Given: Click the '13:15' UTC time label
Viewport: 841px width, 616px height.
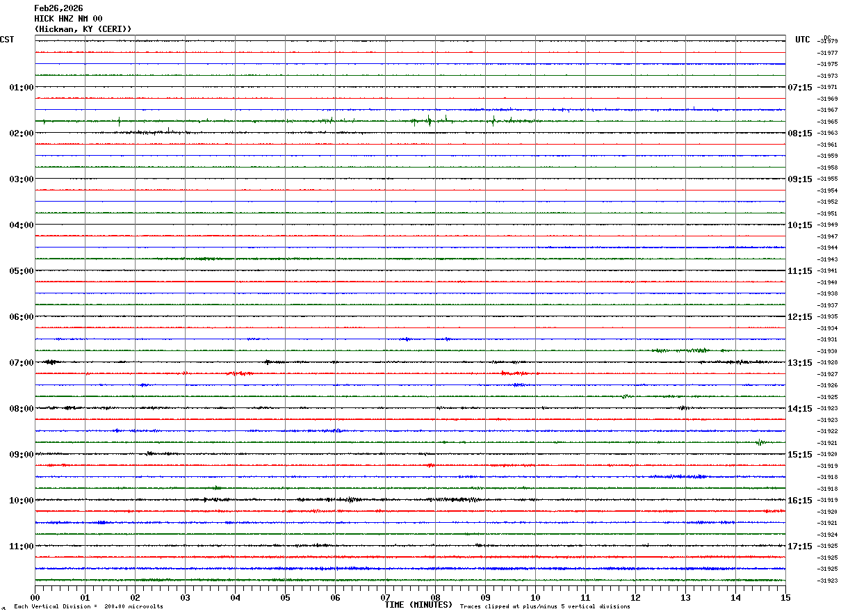Looking at the screenshot, I should coord(800,363).
